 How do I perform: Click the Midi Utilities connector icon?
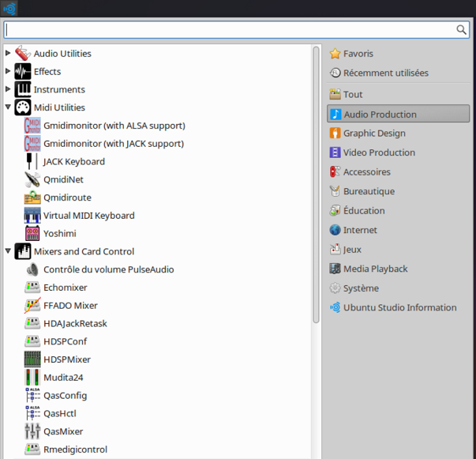[x=23, y=107]
